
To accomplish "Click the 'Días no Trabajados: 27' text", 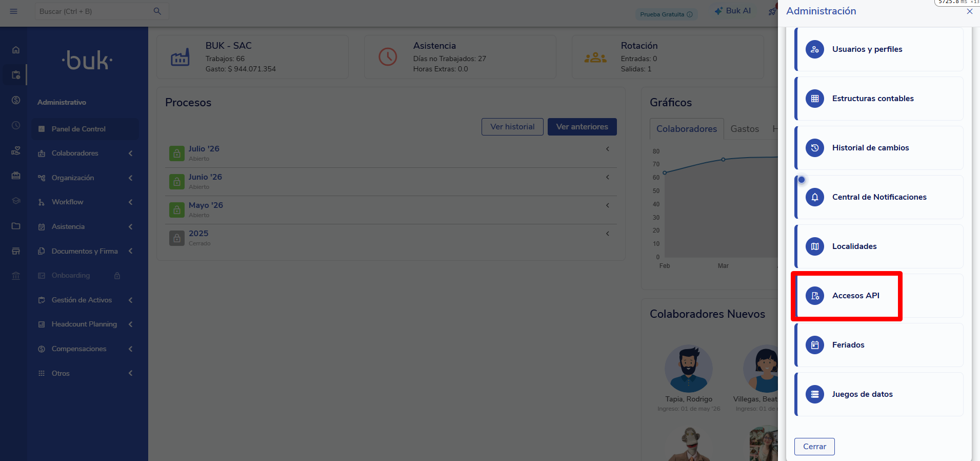I will click(x=450, y=59).
